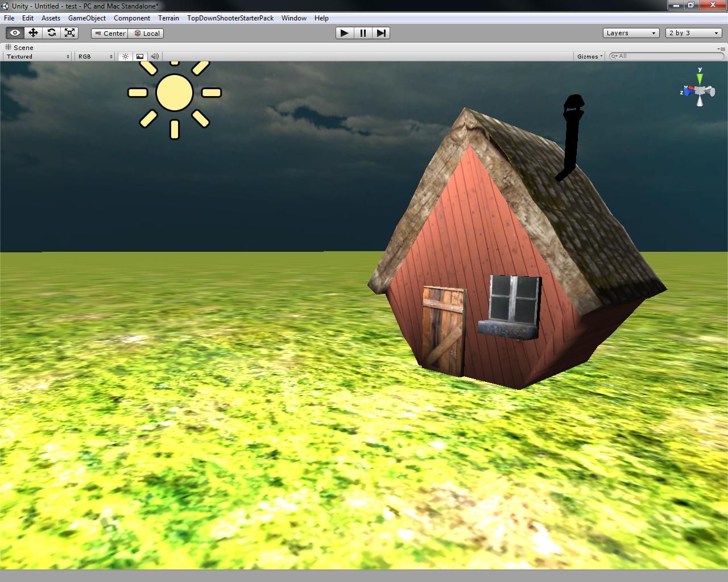
Task: Click the magnifier icon in the gizmo search bar
Action: (613, 56)
